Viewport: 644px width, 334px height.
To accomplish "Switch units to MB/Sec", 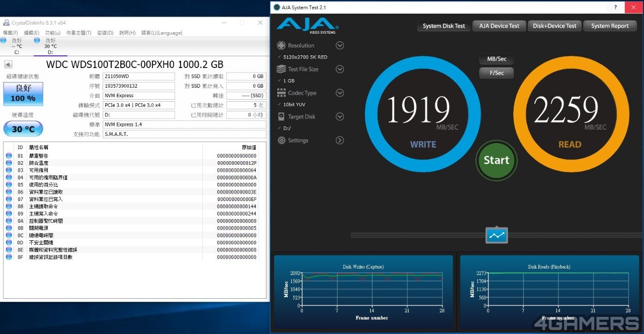I will [x=497, y=59].
